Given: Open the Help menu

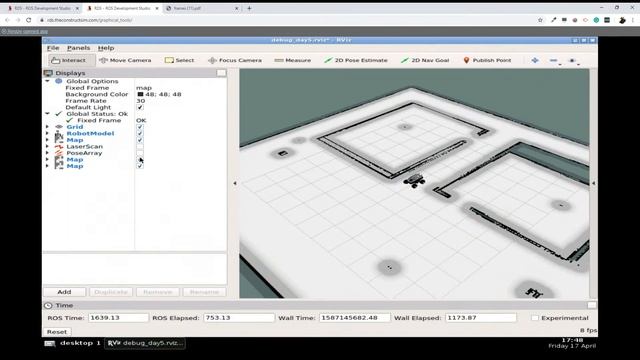Looking at the screenshot, I should (x=106, y=48).
